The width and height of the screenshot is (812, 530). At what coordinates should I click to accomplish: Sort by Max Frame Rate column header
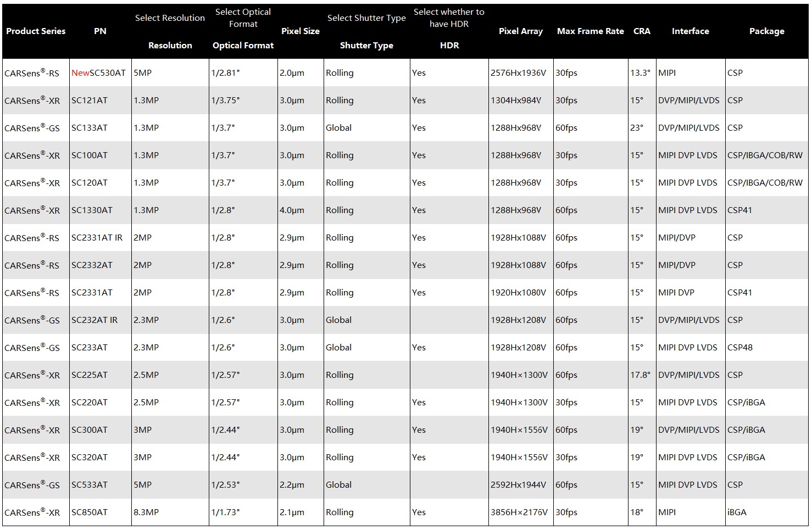pyautogui.click(x=591, y=31)
